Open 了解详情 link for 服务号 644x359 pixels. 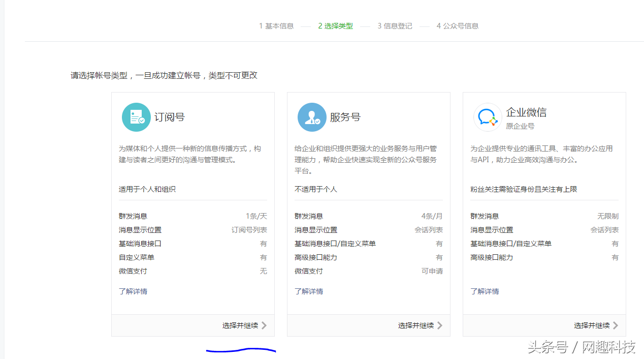point(309,291)
